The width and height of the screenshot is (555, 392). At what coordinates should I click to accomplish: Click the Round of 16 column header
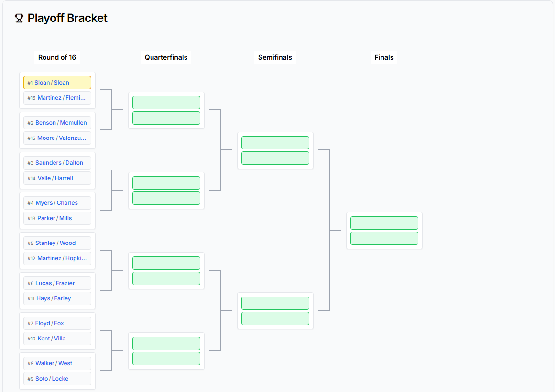[x=57, y=57]
